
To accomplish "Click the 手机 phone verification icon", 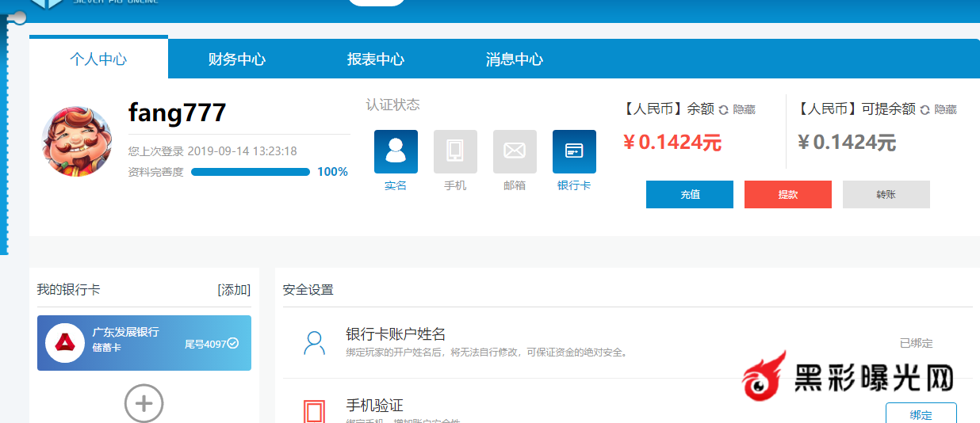I will click(455, 151).
